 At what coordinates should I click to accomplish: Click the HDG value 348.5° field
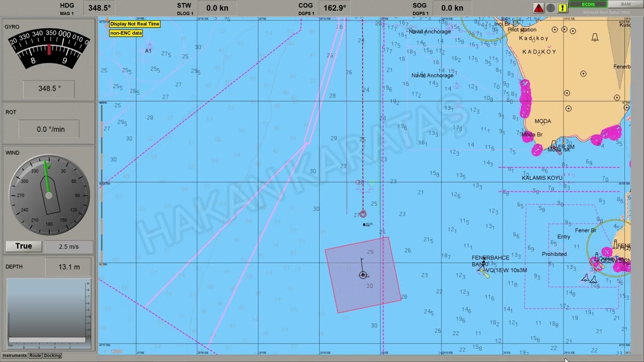(100, 8)
